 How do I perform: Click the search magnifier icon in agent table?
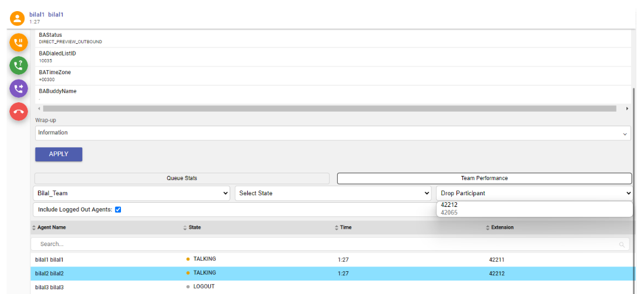tap(622, 244)
